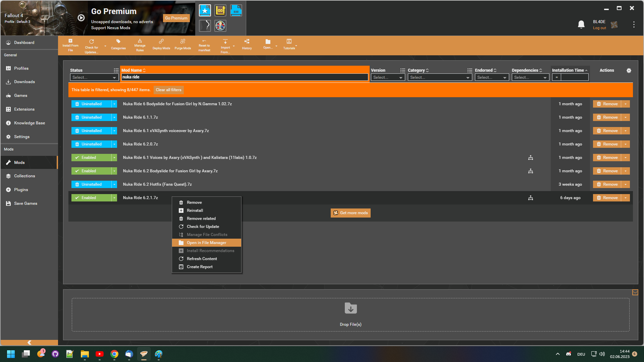Toggle Uninstalled status for Nuka Ride 6.2.0.7z
This screenshot has height=362, width=644.
point(91,144)
